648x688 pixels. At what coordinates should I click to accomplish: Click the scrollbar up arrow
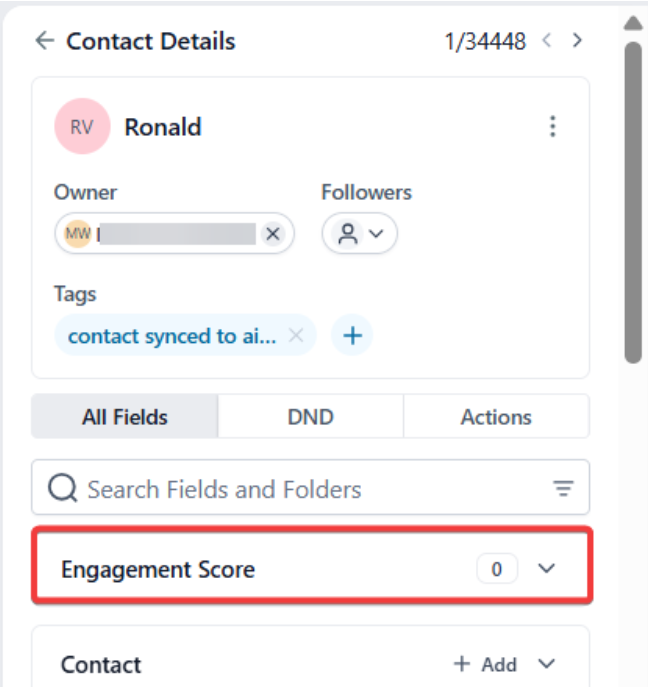click(632, 22)
